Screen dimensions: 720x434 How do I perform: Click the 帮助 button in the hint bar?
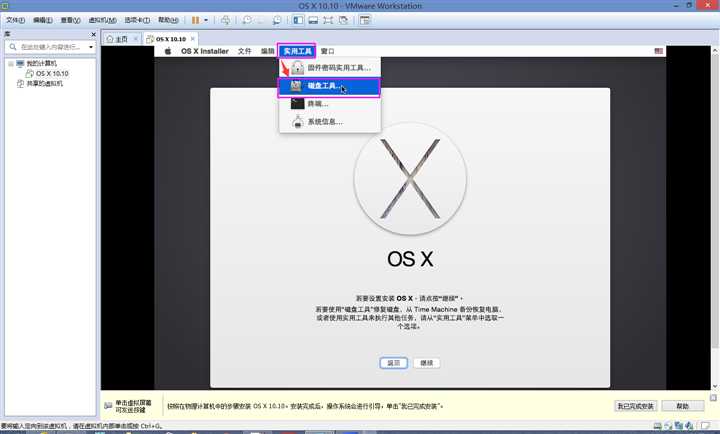[x=683, y=406]
